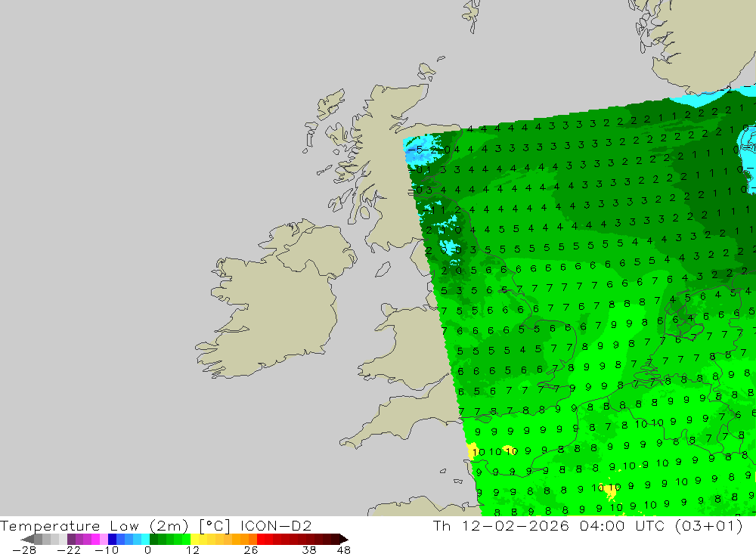The width and height of the screenshot is (756, 554).
Task: Click the '-22' legend scale label
Action: pyautogui.click(x=69, y=550)
